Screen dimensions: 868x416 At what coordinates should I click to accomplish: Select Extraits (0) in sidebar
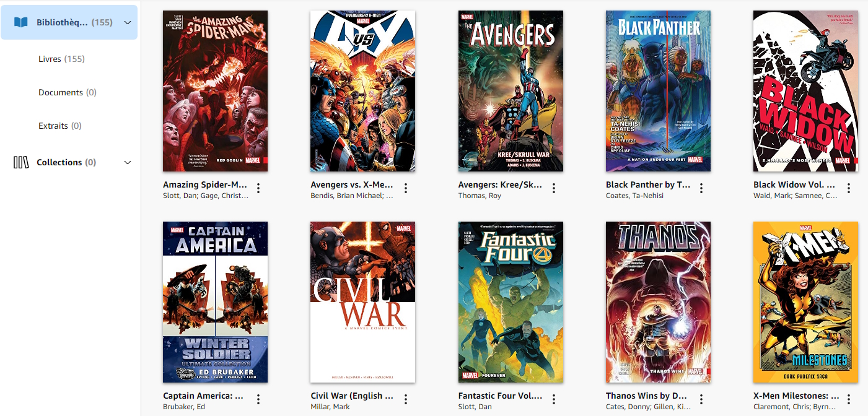pyautogui.click(x=60, y=126)
